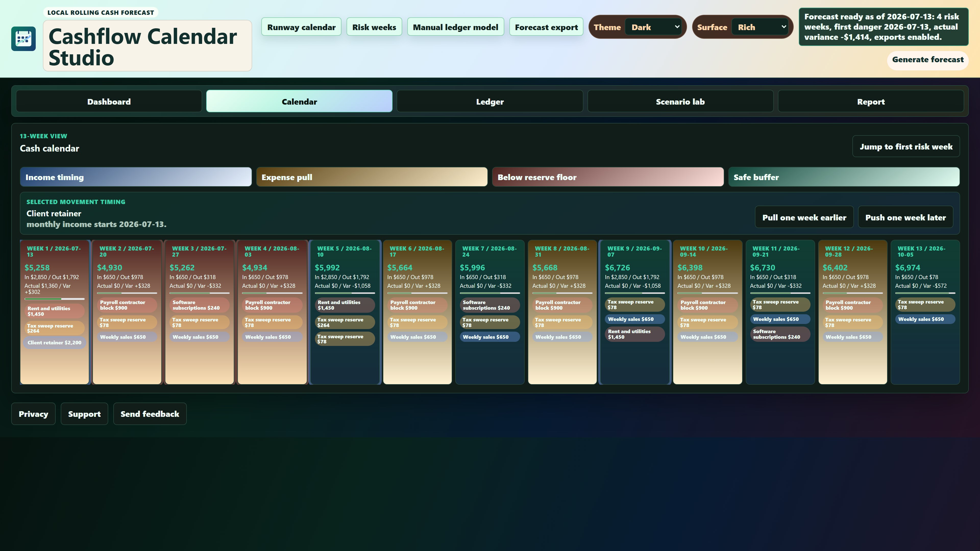
Task: Click the Week 12 balance $6,402
Action: pos(835,268)
